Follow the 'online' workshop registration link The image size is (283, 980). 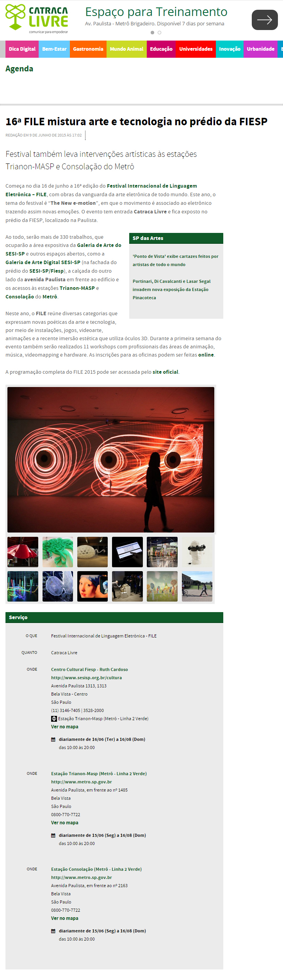pos(206,355)
